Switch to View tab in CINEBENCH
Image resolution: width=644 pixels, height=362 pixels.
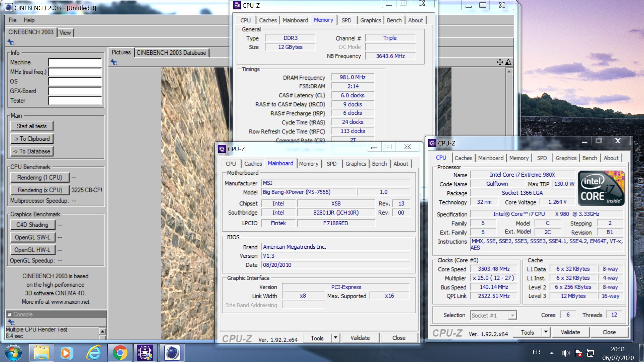click(65, 33)
